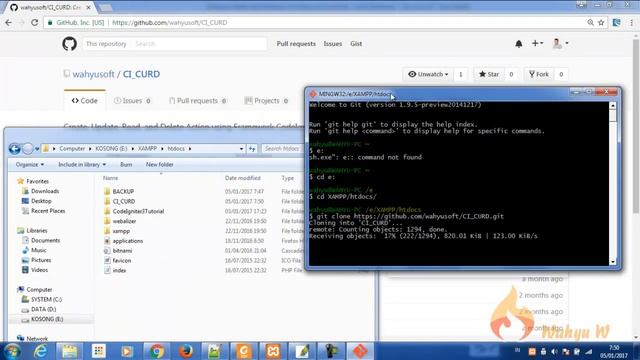
Task: Open the Unwatch dropdown button
Action: click(x=428, y=74)
